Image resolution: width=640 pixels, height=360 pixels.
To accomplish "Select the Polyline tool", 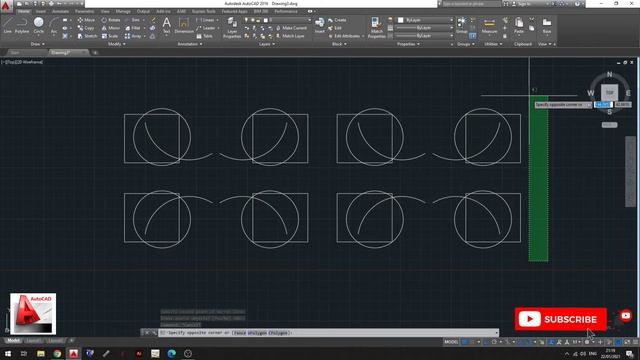I will (22, 25).
